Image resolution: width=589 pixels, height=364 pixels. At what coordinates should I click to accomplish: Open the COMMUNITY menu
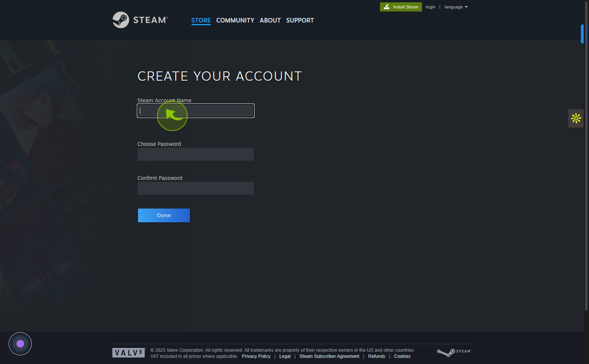click(x=235, y=20)
